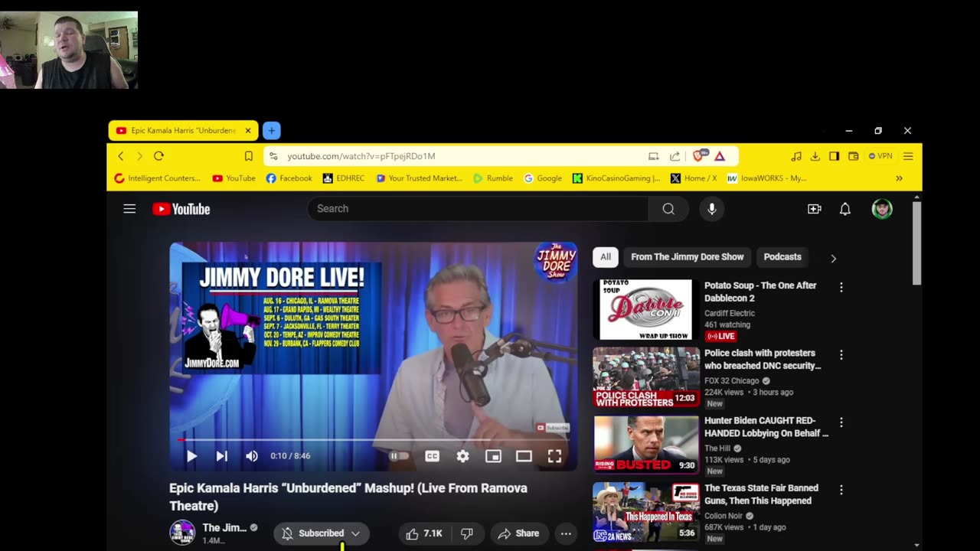Skip to next video
The image size is (980, 551).
(221, 456)
